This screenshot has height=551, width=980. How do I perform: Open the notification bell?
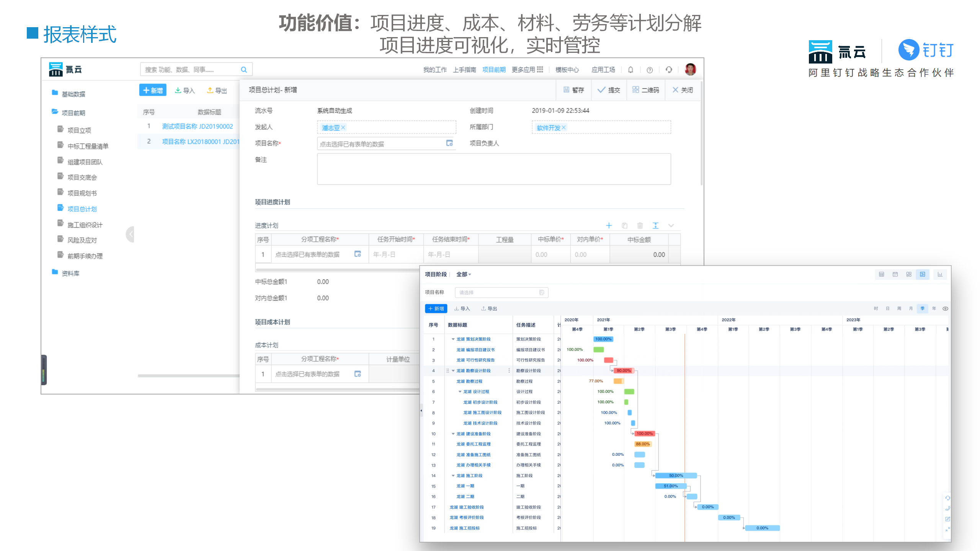630,70
